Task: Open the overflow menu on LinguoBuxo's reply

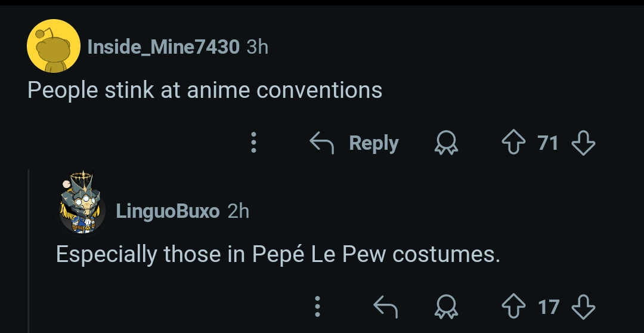Action: tap(318, 307)
